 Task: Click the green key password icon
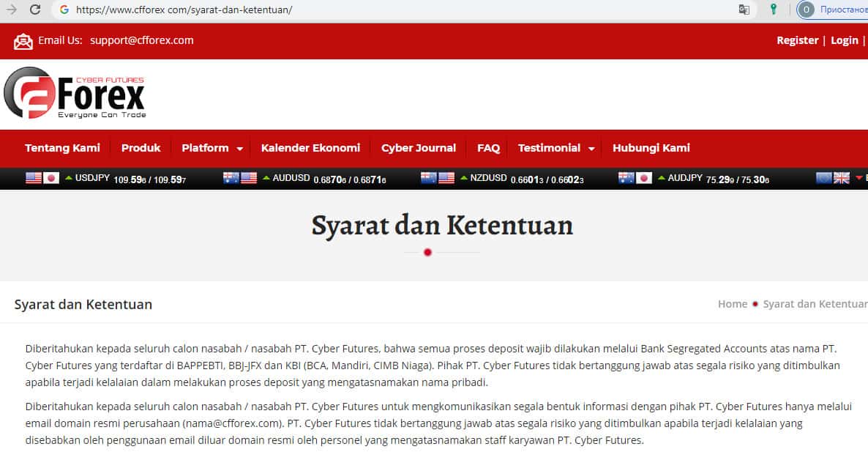[774, 9]
